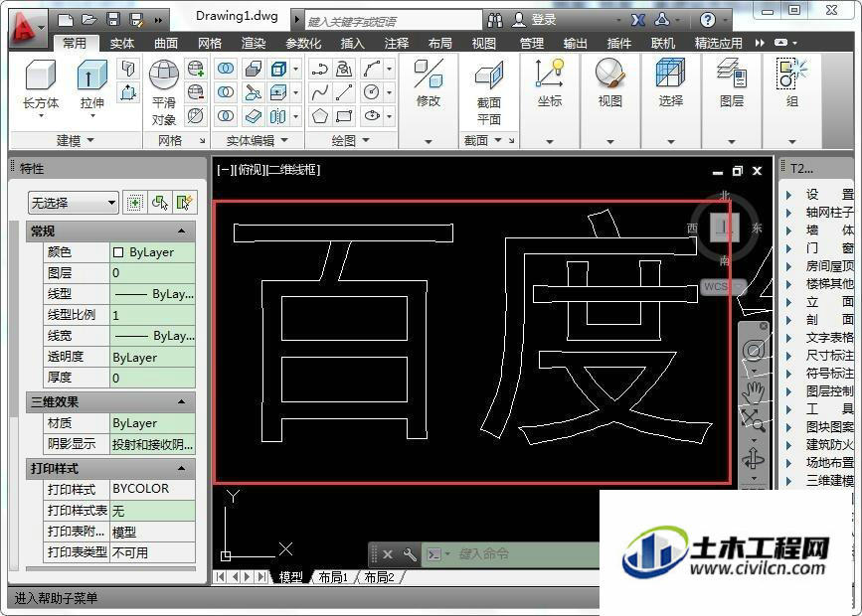This screenshot has width=862, height=616.
Task: Click the select objects icon in properties panel
Action: (160, 203)
